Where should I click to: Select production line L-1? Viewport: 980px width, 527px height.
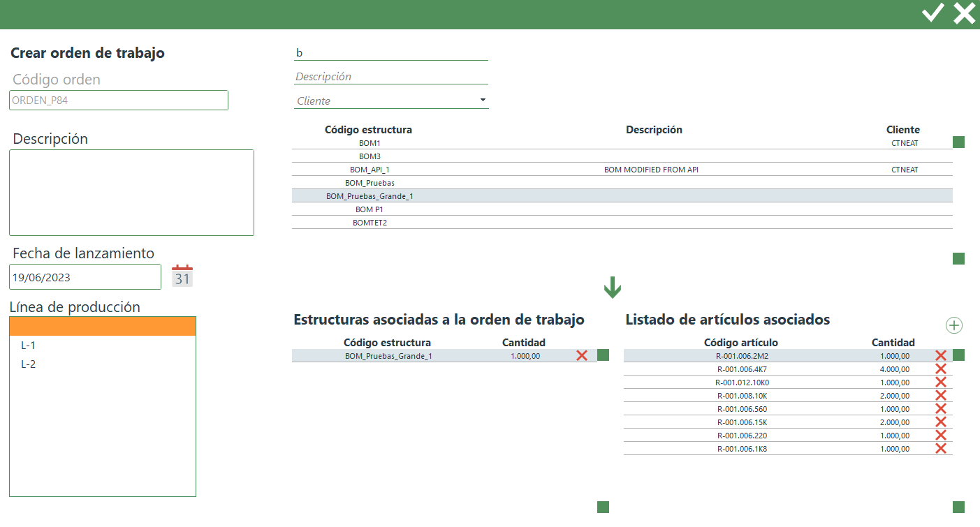pyautogui.click(x=28, y=346)
